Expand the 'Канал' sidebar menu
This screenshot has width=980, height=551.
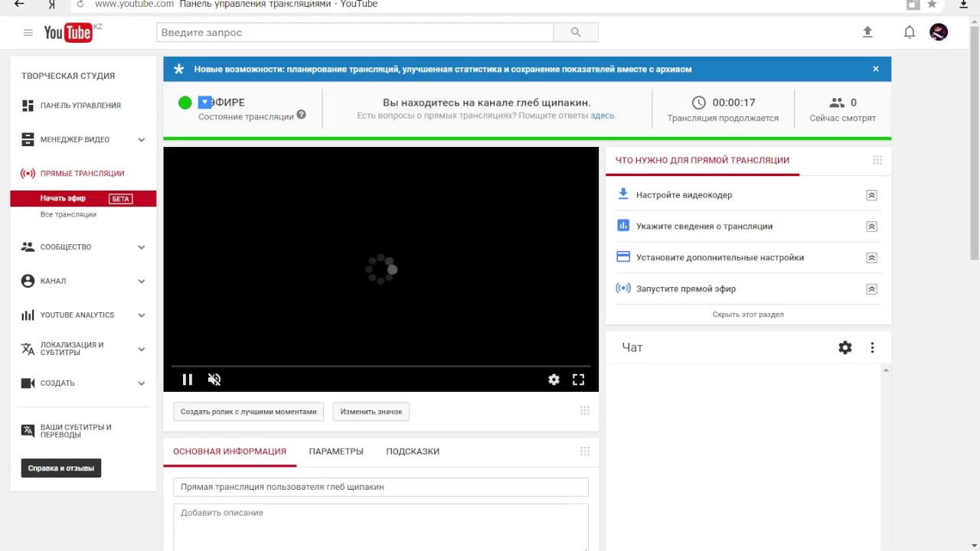[142, 282]
